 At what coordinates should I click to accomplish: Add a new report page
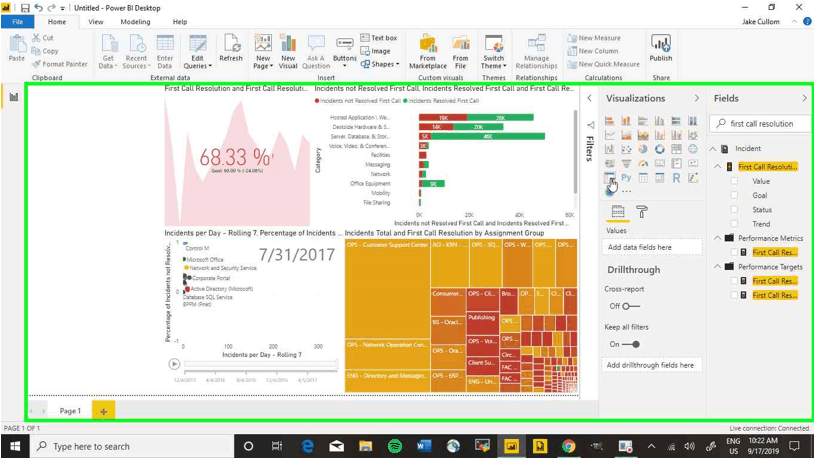coord(104,411)
